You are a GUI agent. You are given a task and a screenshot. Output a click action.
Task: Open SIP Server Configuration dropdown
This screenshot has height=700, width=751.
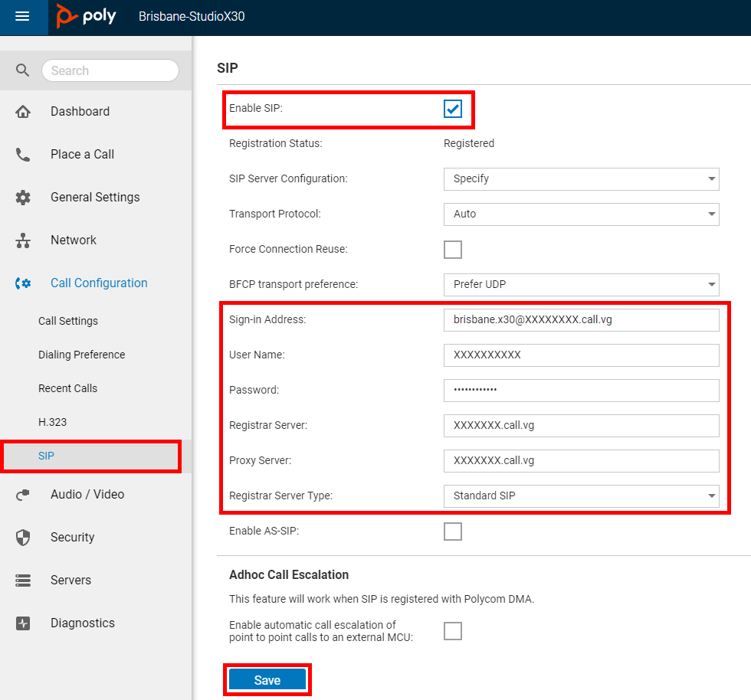pyautogui.click(x=581, y=179)
